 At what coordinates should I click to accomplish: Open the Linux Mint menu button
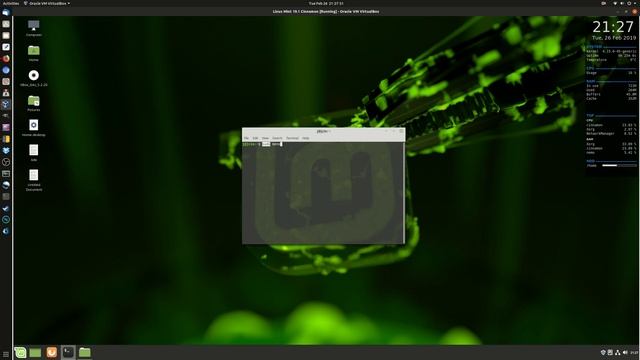click(x=20, y=352)
